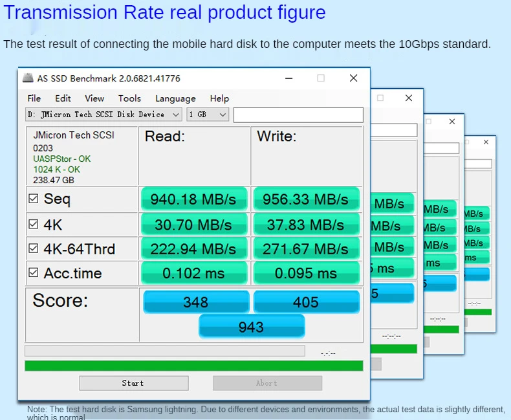Click the empty text field beside 1 GB
This screenshot has width=511, height=420.
coord(298,115)
